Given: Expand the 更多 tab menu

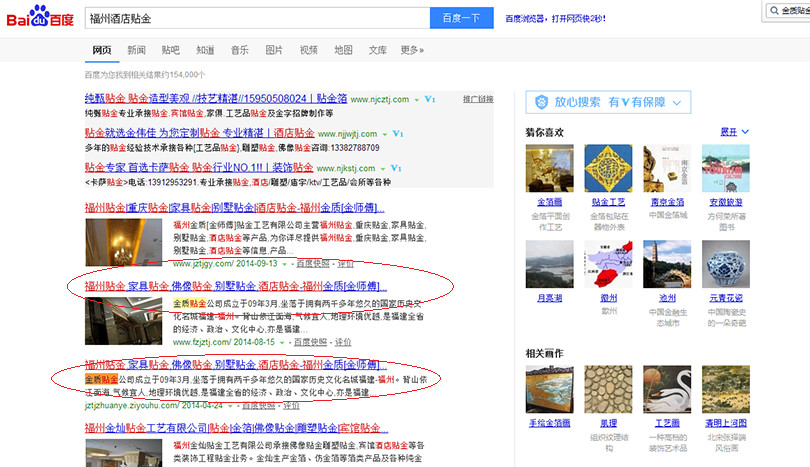Looking at the screenshot, I should tap(412, 50).
